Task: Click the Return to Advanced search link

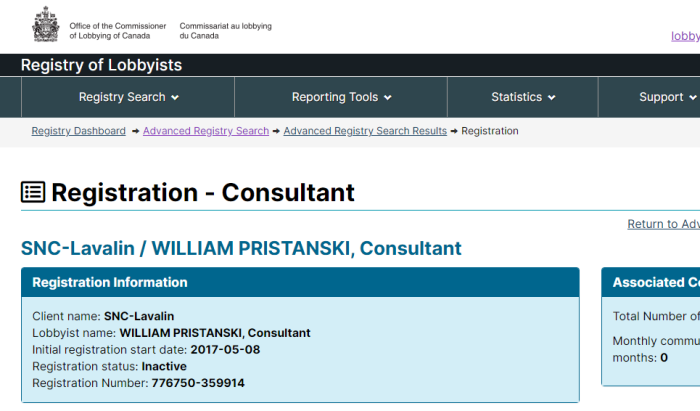Action: pyautogui.click(x=663, y=224)
